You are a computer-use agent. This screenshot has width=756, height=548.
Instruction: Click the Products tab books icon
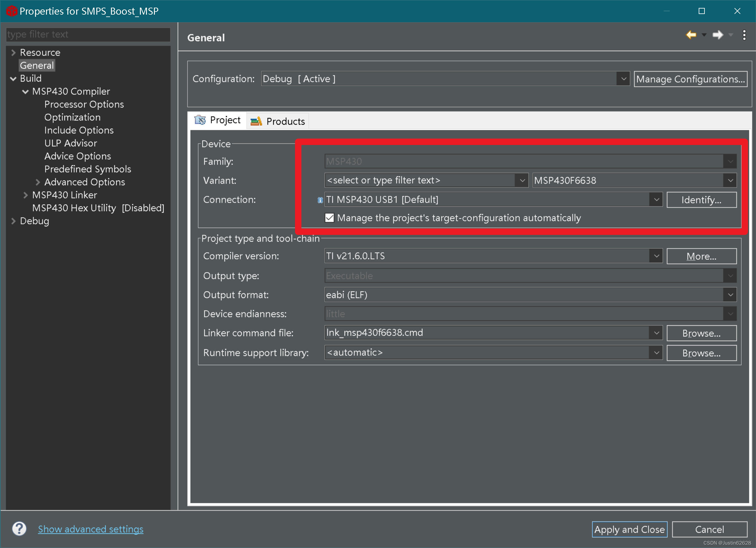pyautogui.click(x=256, y=121)
